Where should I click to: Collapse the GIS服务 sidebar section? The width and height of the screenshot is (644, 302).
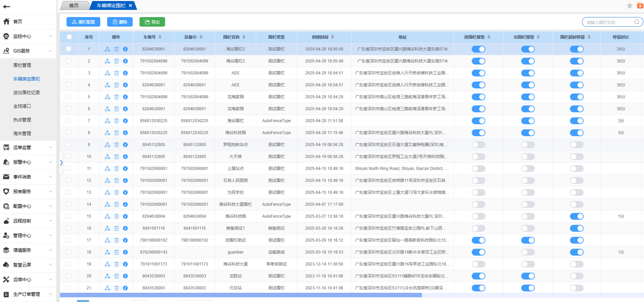(x=28, y=51)
